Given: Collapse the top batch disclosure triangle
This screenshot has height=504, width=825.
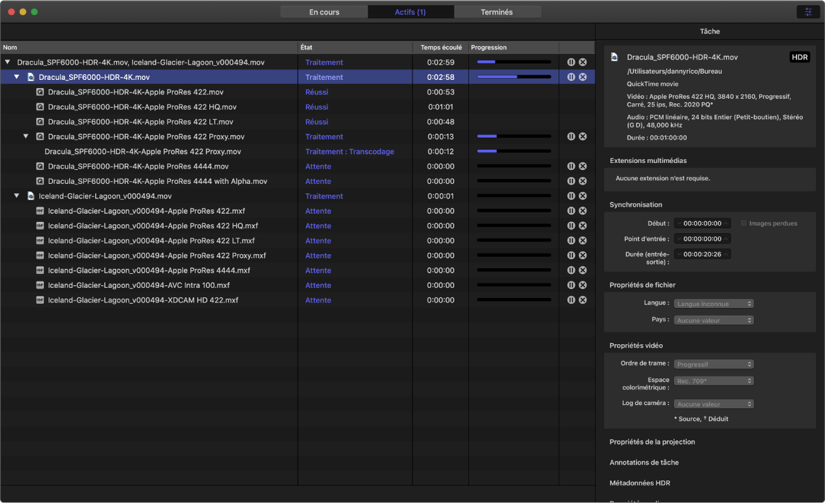Looking at the screenshot, I should click(8, 62).
